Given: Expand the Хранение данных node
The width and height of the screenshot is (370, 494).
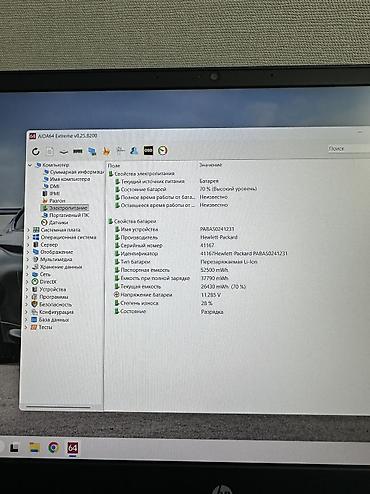Looking at the screenshot, I should pyautogui.click(x=28, y=267).
